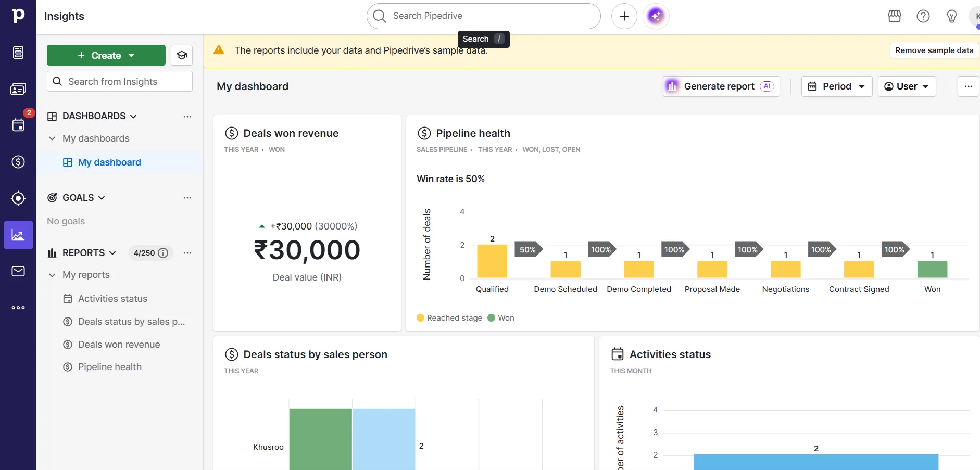Click the info icon beside 4/250
Viewport: 980px width, 470px height.
click(163, 253)
